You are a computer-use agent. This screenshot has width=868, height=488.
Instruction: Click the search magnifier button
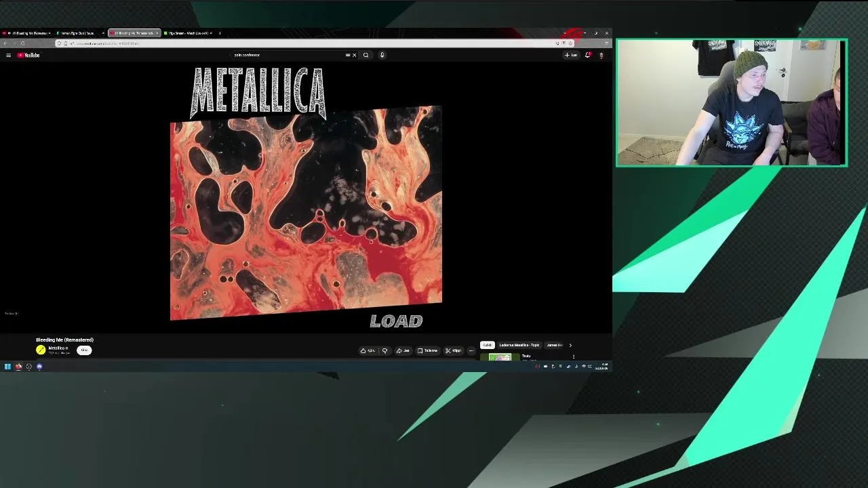(366, 55)
